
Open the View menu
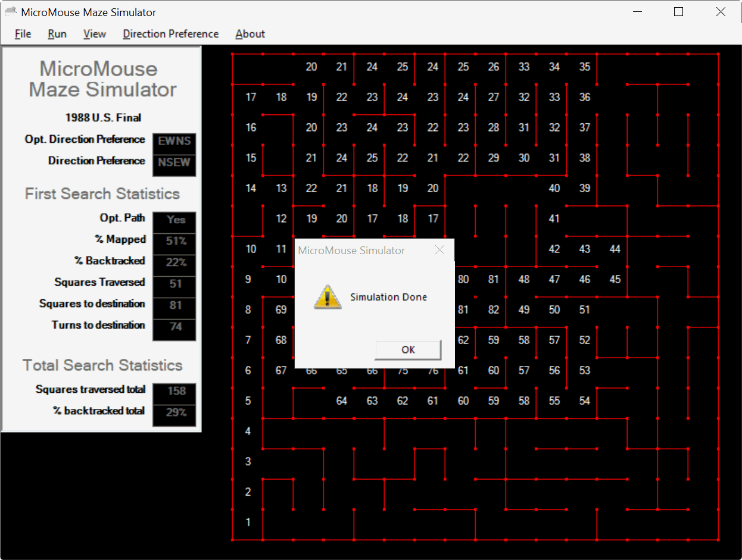coord(94,34)
